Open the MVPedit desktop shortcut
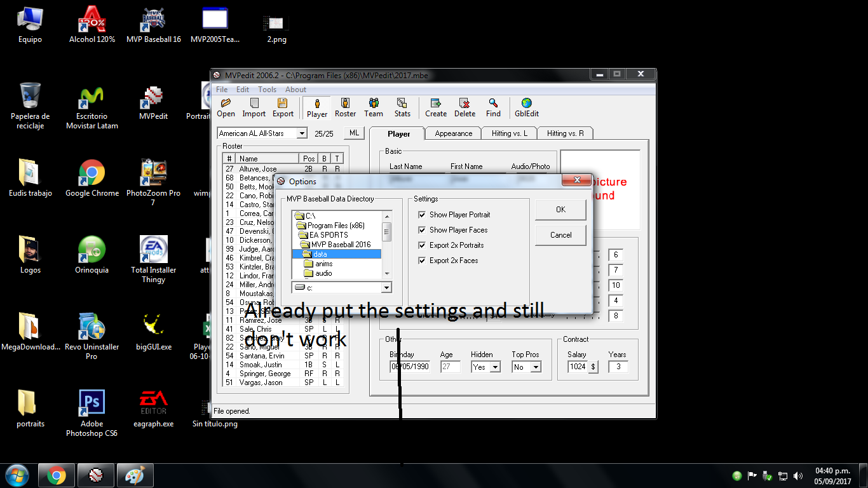The width and height of the screenshot is (868, 488). pos(153,104)
